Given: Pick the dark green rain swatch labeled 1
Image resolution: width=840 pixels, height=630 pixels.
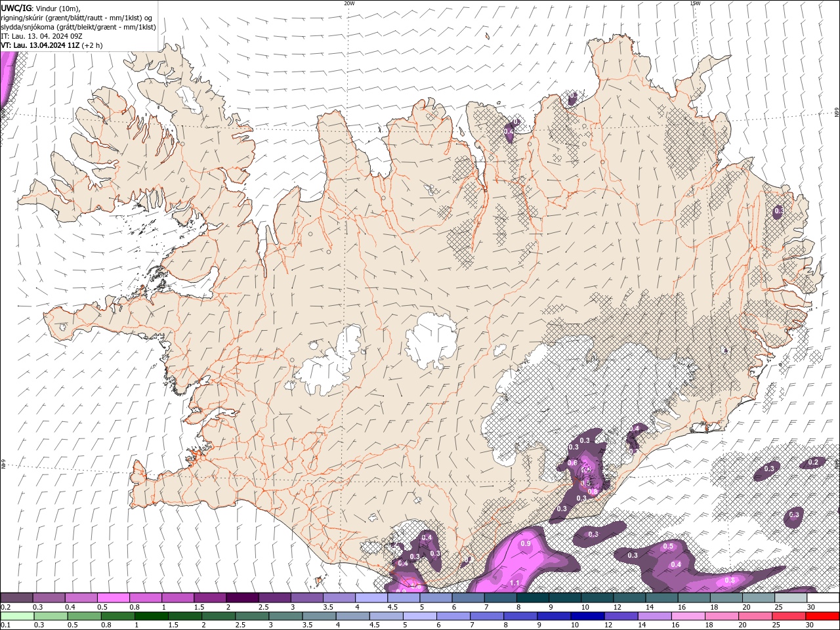Looking at the screenshot, I should [x=152, y=616].
